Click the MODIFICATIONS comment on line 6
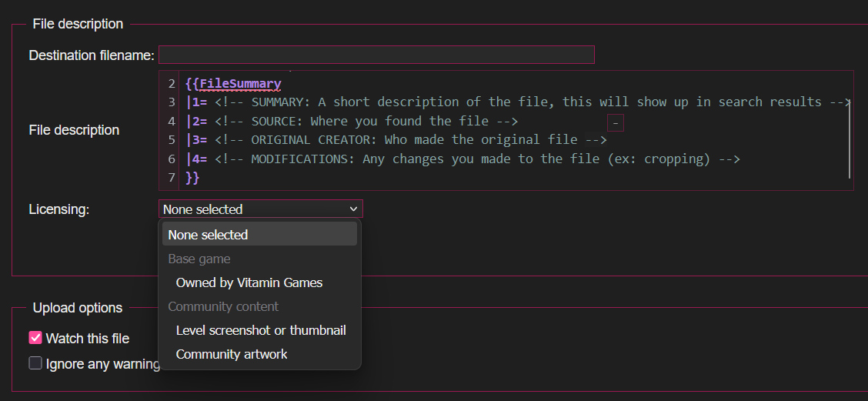This screenshot has height=401, width=868. coord(477,159)
